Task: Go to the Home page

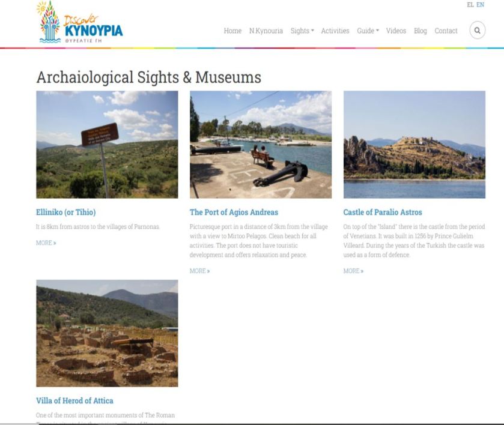Action: point(232,31)
